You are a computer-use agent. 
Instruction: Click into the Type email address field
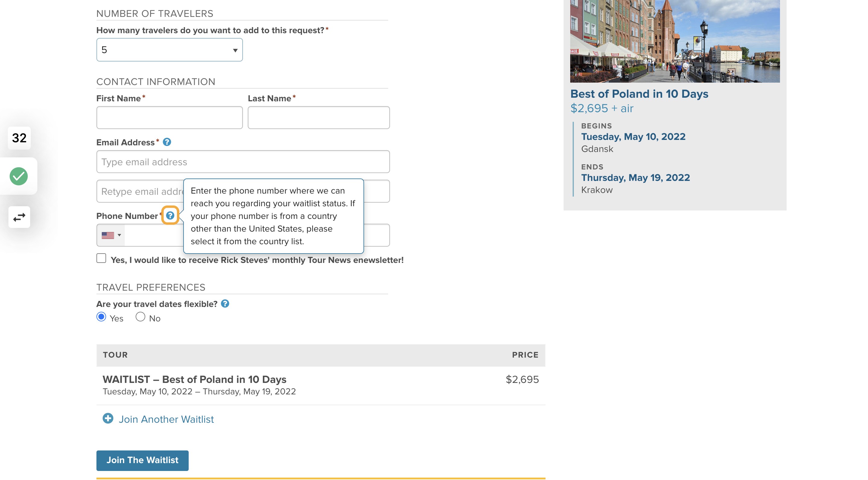tap(243, 162)
